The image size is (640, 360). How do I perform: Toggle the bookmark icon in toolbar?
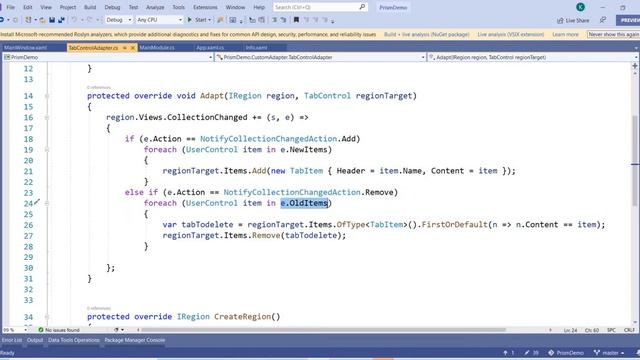(296, 20)
